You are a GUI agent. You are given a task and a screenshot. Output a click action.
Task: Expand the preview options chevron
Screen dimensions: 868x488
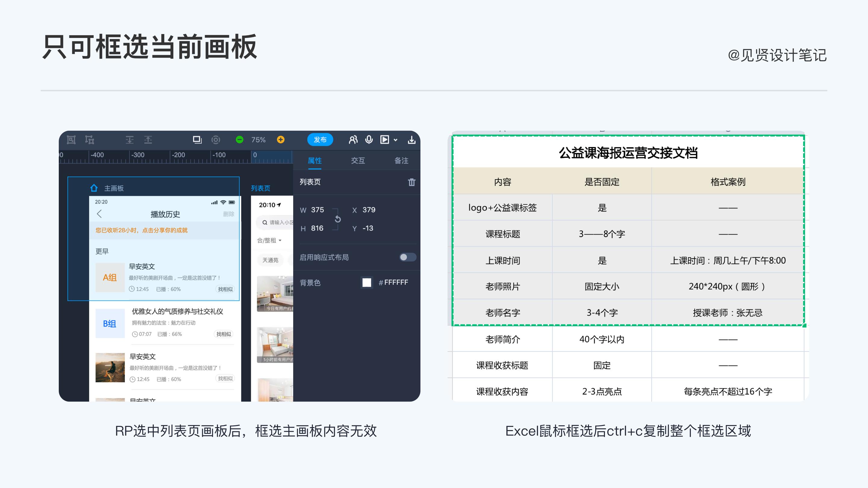pyautogui.click(x=396, y=140)
